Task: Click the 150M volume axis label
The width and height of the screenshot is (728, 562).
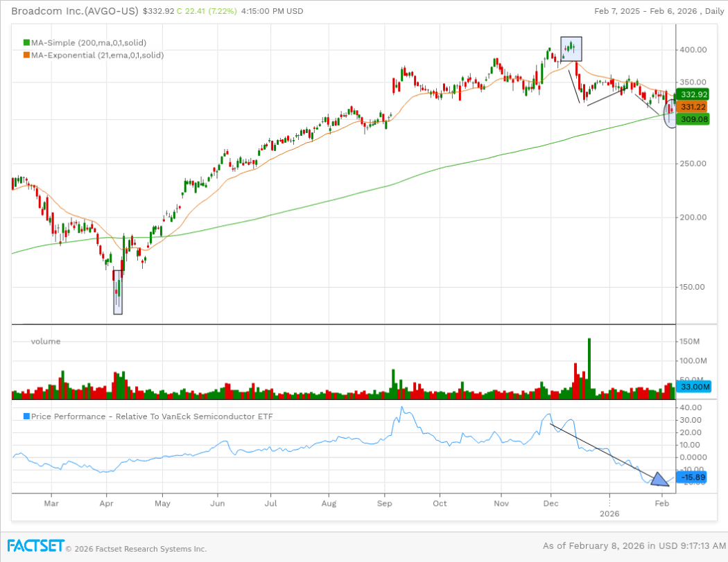Action: [x=689, y=342]
